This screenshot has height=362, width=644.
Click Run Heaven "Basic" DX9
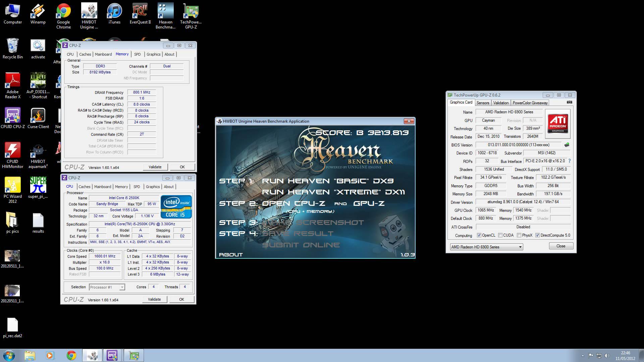pyautogui.click(x=328, y=181)
